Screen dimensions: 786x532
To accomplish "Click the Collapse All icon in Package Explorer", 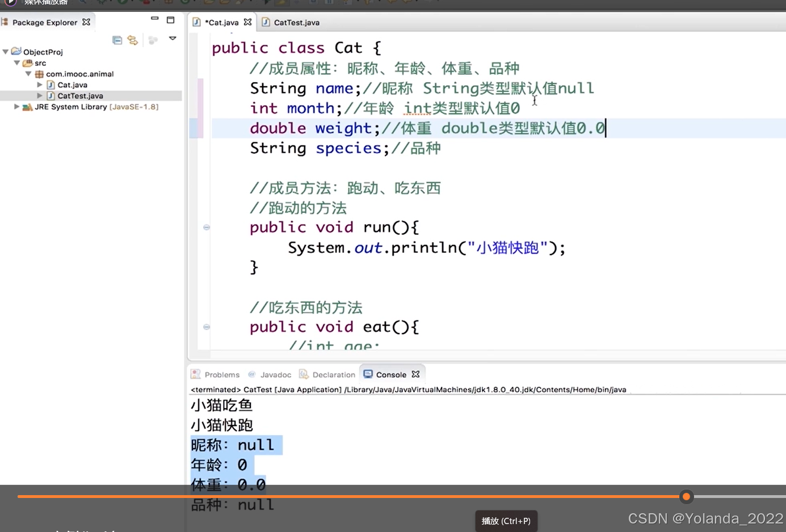I will 117,40.
